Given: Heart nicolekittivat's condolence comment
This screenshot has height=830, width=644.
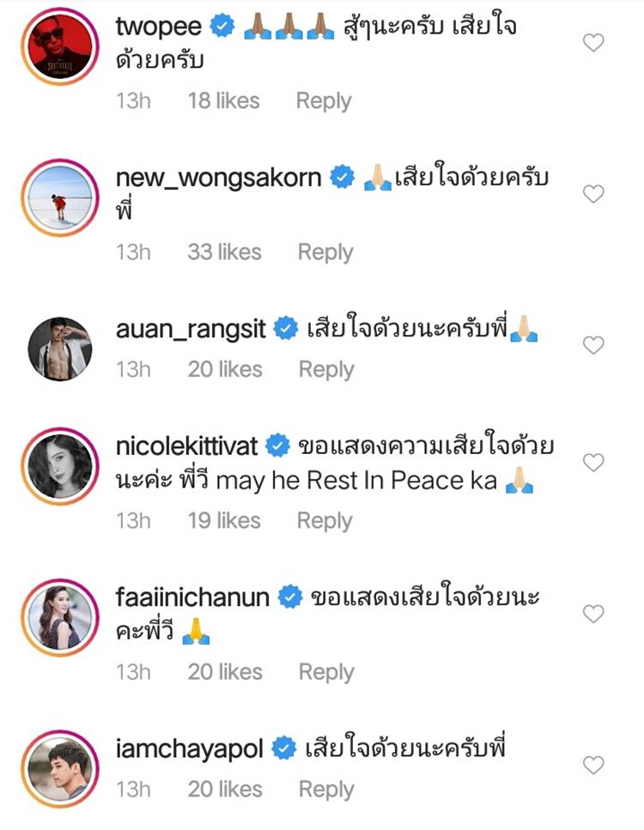Looking at the screenshot, I should [593, 463].
